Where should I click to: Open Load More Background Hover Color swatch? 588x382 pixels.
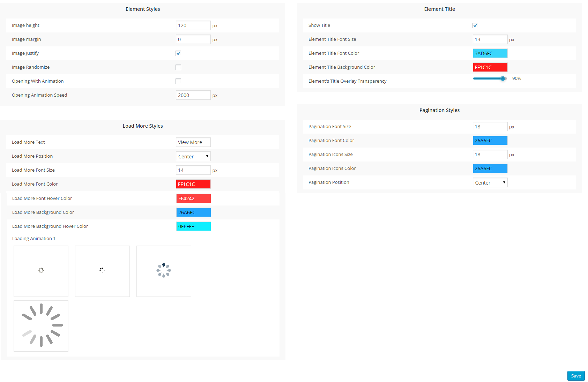193,226
